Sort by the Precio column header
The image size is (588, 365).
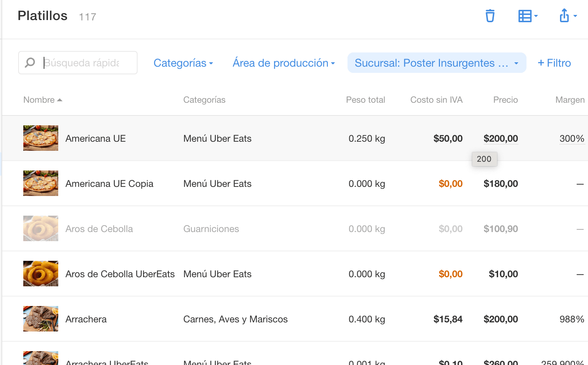click(505, 99)
